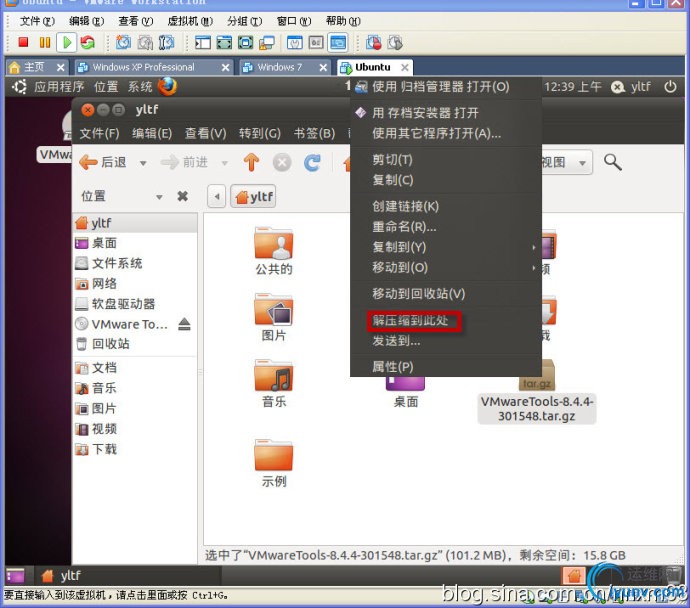Open the 音乐 folder in file view
The image size is (690, 608).
[273, 384]
